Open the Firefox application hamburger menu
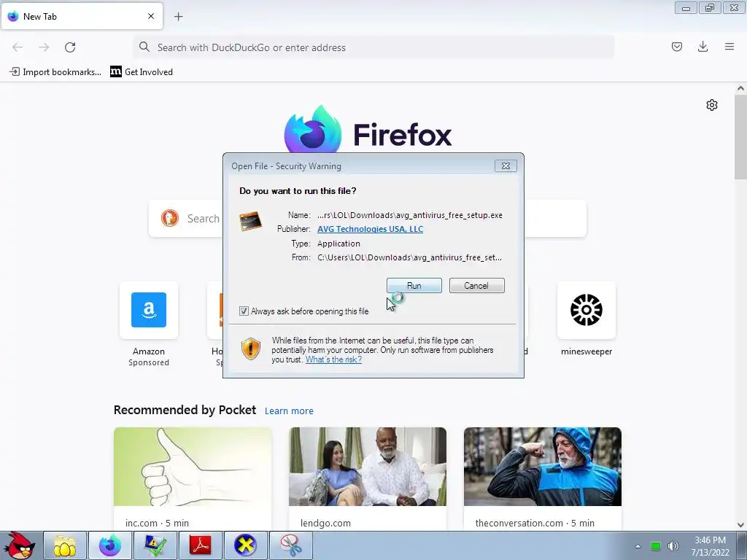Viewport: 747px width, 560px height. pos(729,47)
